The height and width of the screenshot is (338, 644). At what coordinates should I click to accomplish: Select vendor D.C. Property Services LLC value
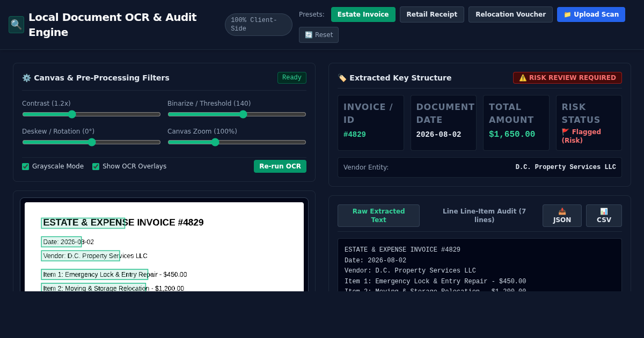coord(566,167)
